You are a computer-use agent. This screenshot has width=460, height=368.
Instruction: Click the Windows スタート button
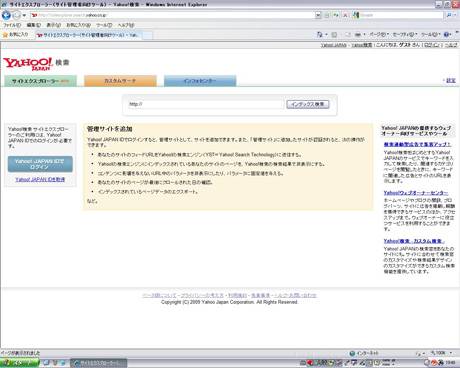tap(19, 363)
